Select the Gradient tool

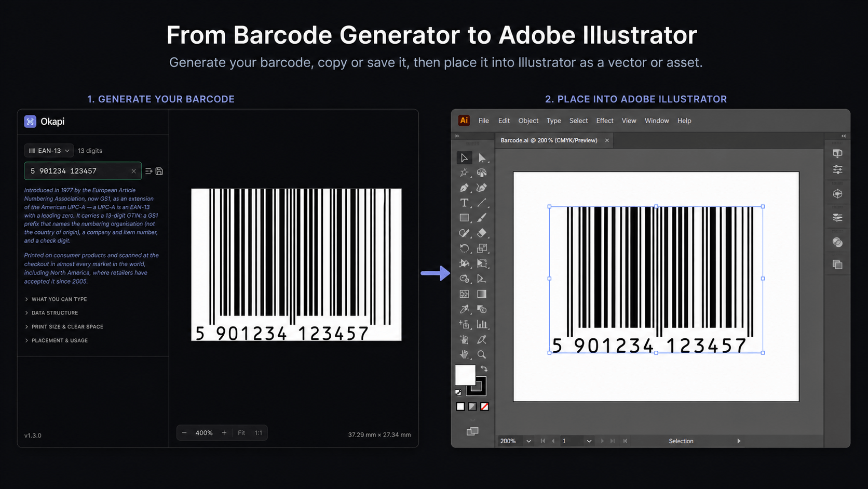pos(482,294)
